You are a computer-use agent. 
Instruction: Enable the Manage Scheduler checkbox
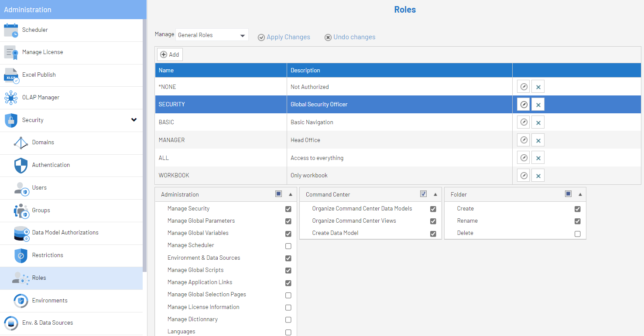click(288, 246)
